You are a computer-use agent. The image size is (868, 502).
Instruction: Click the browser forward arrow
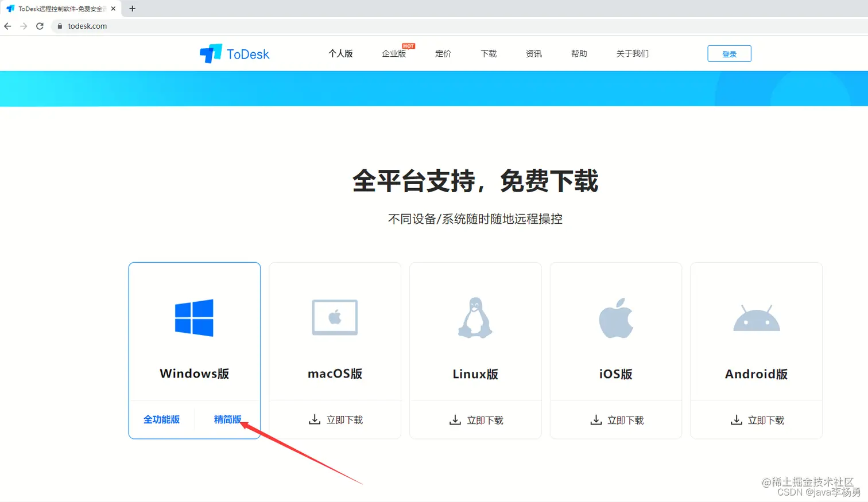tap(24, 26)
